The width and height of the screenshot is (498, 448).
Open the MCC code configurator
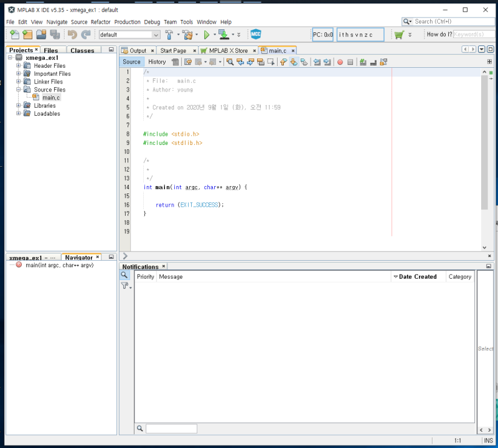click(x=255, y=35)
